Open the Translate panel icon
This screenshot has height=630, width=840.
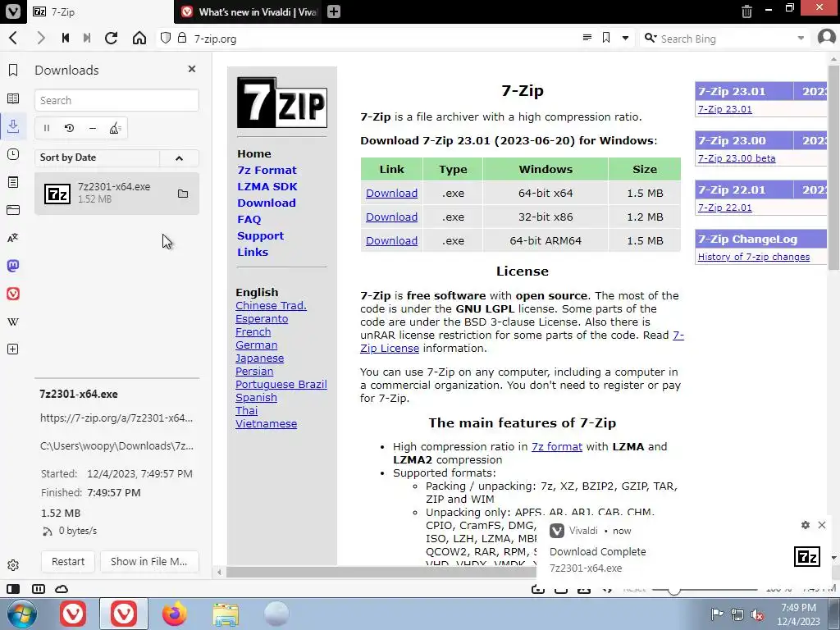(13, 238)
